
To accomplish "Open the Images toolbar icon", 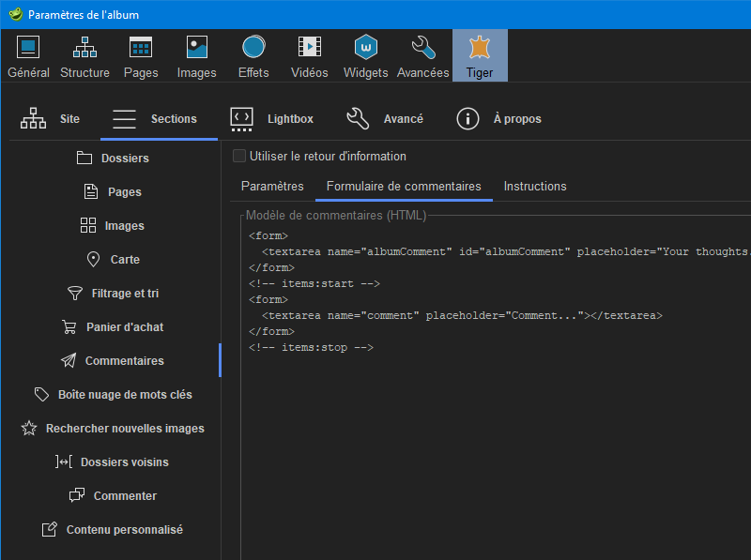I will pos(197,55).
